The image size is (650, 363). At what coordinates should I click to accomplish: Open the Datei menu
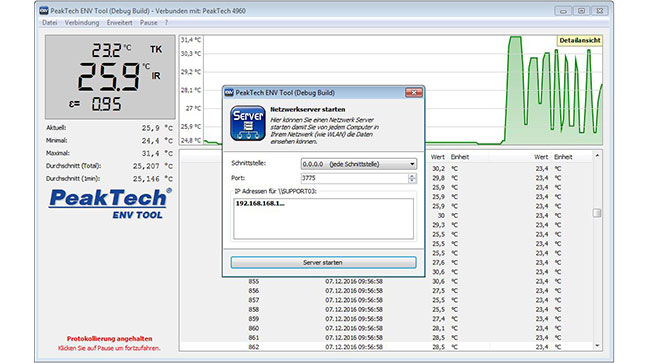pos(49,23)
